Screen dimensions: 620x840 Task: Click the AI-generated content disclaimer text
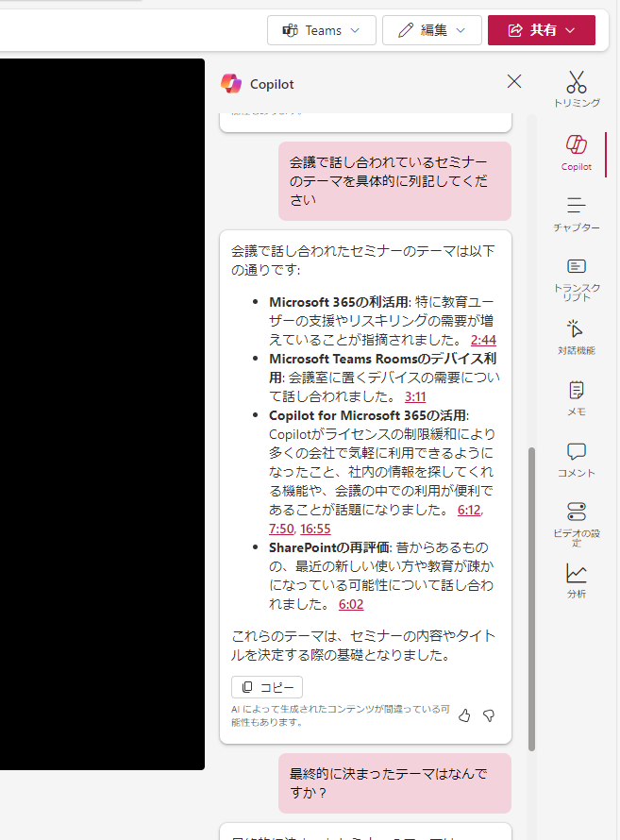(341, 715)
